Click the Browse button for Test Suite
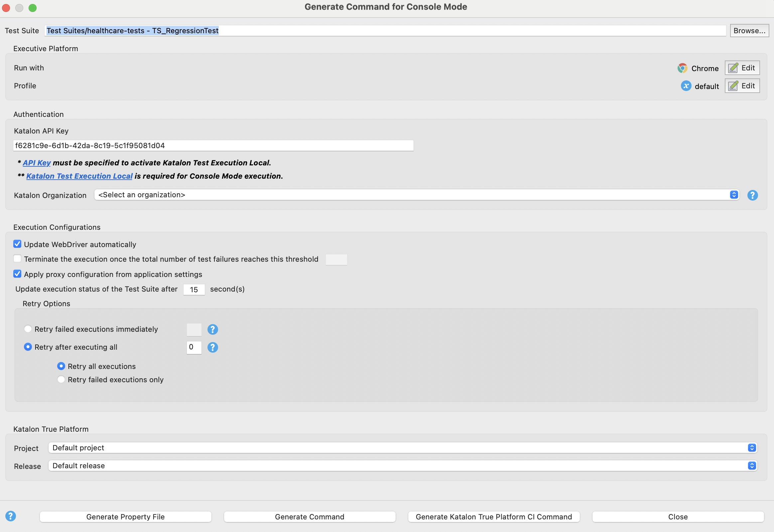774x532 pixels. (749, 31)
